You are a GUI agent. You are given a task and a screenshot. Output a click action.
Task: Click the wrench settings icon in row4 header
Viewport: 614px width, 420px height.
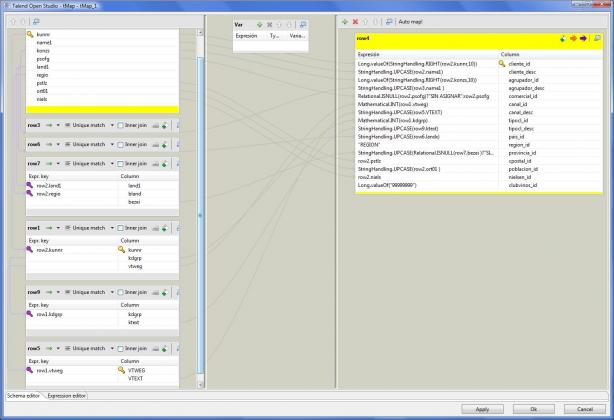(x=562, y=38)
